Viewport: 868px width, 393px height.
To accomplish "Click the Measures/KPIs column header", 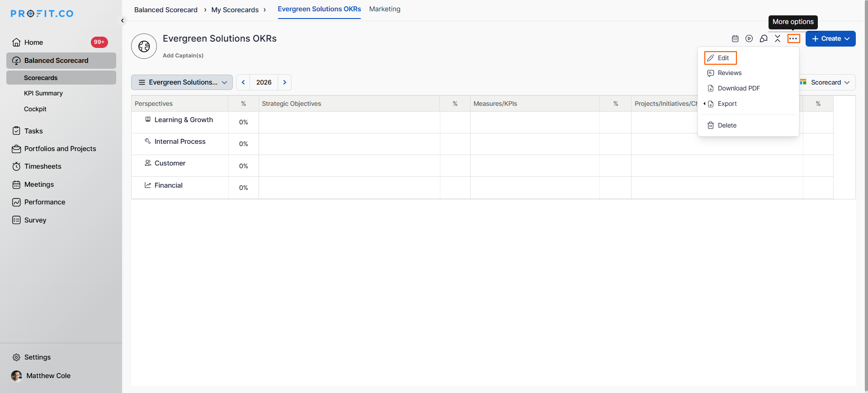I will (x=535, y=104).
